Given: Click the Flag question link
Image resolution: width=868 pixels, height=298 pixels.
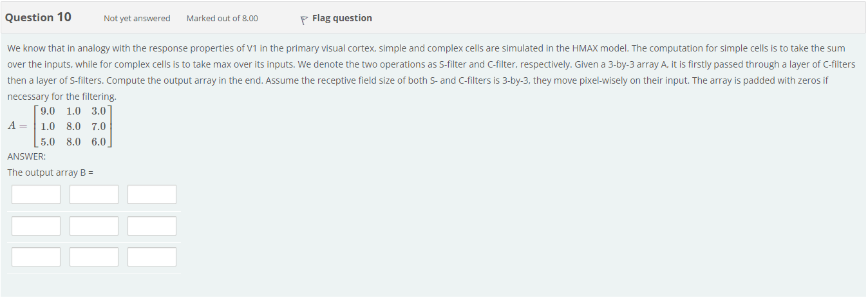Looking at the screenshot, I should click(x=341, y=18).
